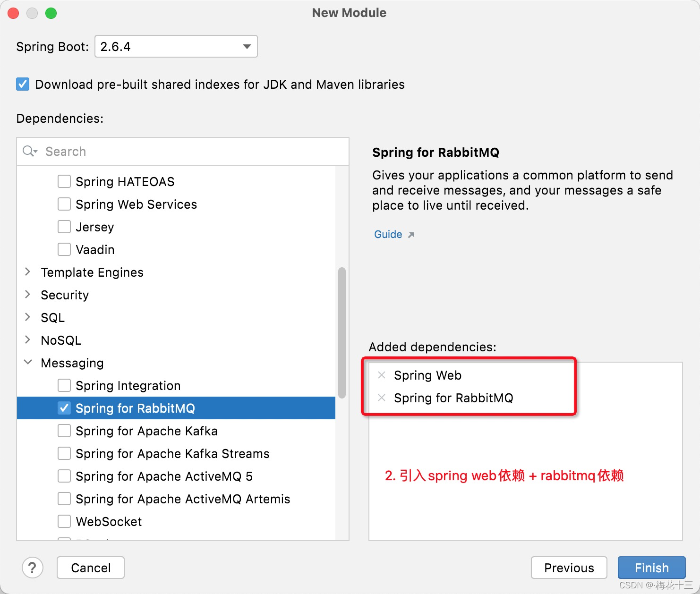Click the Cancel button
The width and height of the screenshot is (700, 594).
coord(91,568)
